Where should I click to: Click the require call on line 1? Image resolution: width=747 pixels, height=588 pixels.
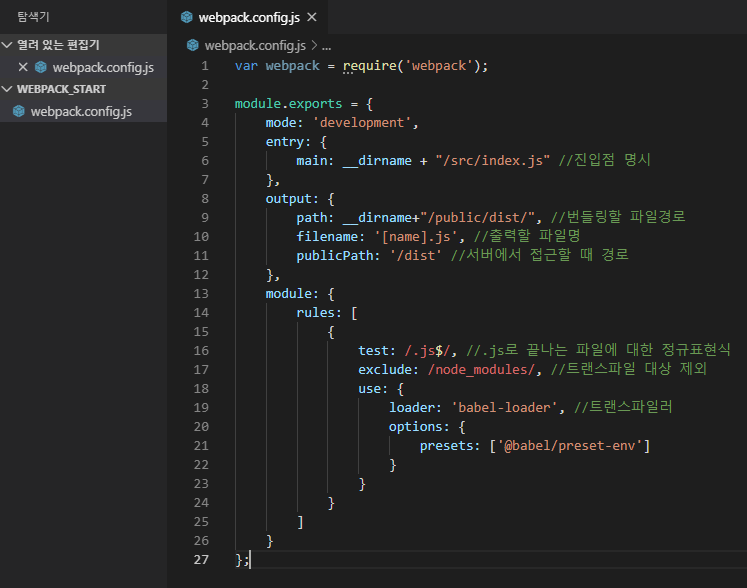(368, 65)
